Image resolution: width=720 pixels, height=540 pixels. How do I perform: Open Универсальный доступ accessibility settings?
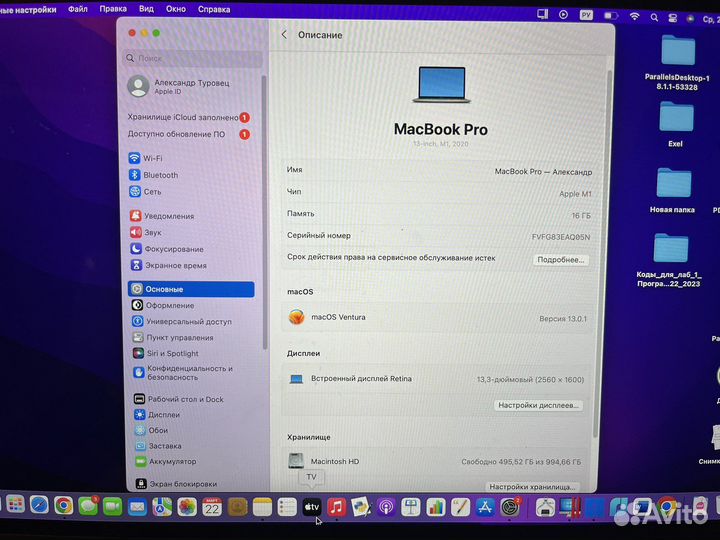pos(182,321)
